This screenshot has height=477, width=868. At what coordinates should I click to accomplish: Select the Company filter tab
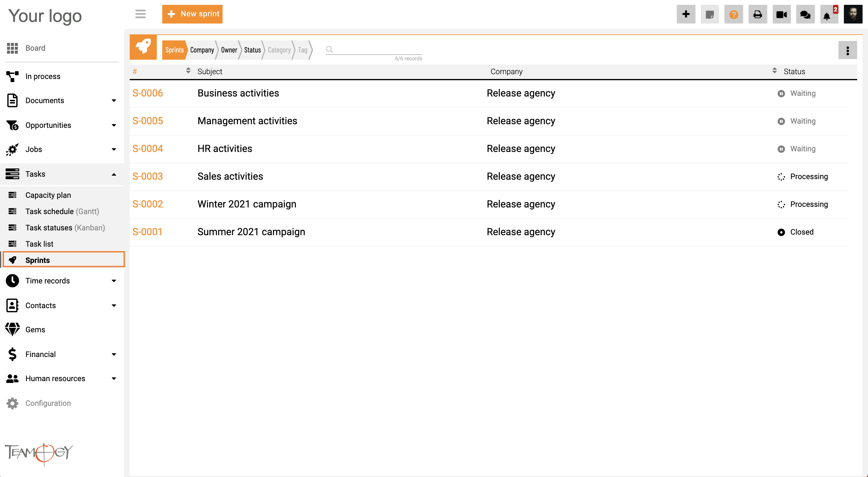pyautogui.click(x=202, y=50)
